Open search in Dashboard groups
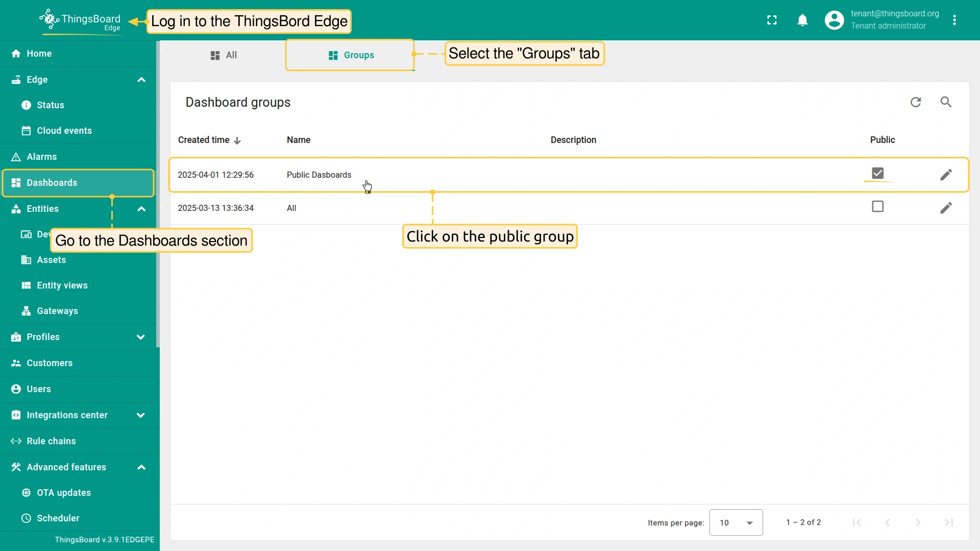The width and height of the screenshot is (980, 551). coord(946,102)
